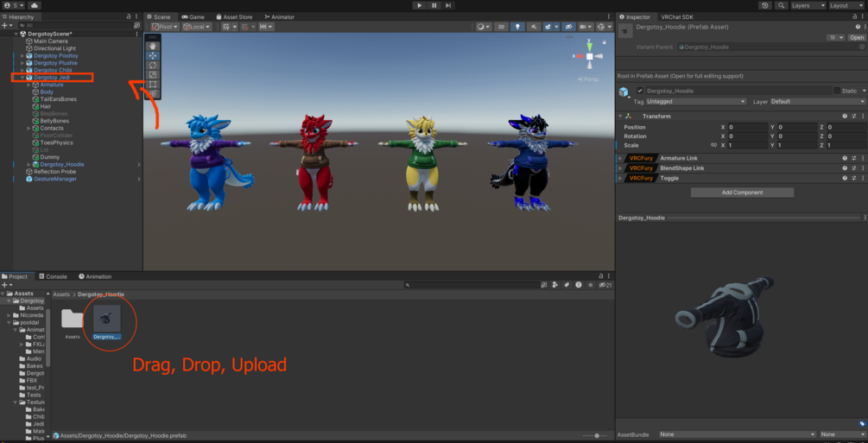Viewport: 868px width, 443px height.
Task: Switch to the Console tab
Action: 52,276
